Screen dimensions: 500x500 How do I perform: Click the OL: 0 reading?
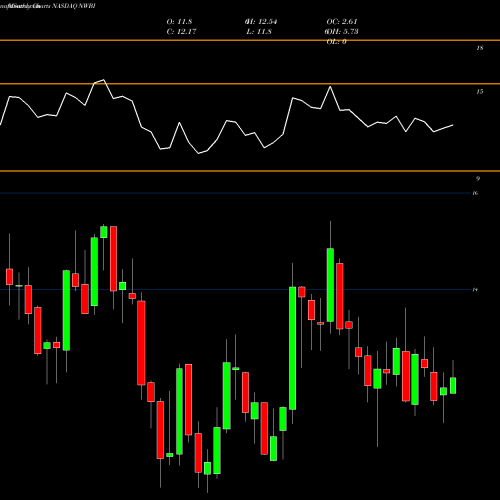pyautogui.click(x=337, y=42)
